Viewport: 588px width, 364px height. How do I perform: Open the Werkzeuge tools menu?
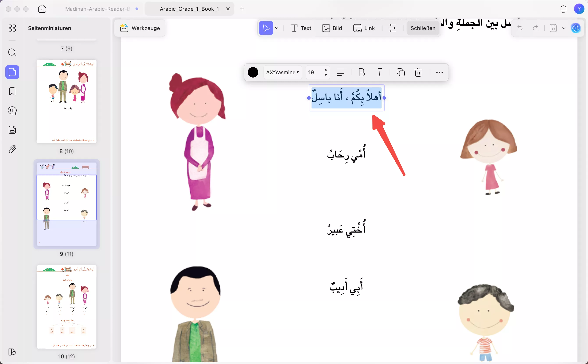(140, 28)
